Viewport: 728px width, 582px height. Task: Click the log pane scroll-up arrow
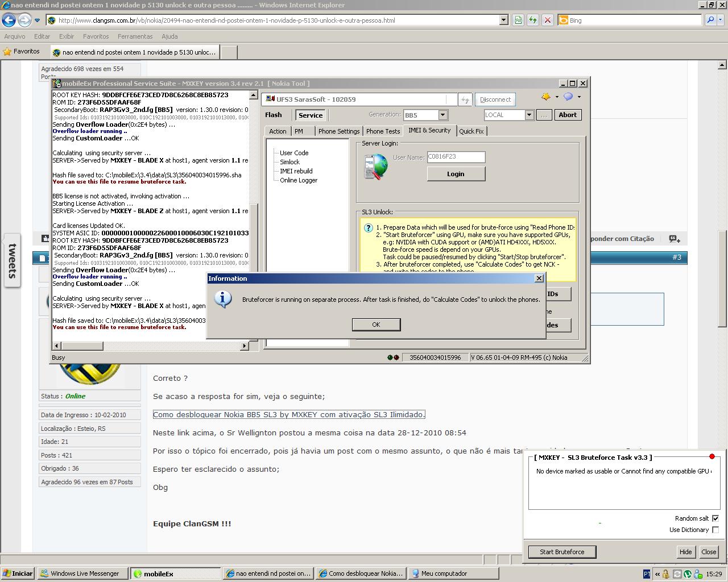pyautogui.click(x=254, y=95)
